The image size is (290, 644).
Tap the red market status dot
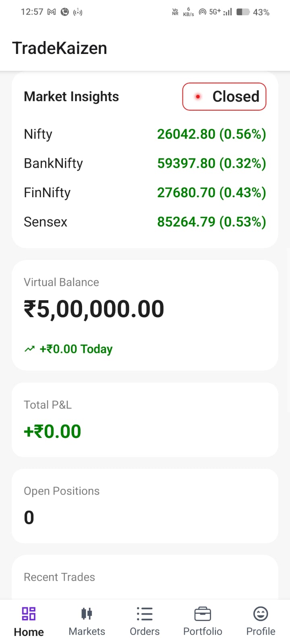(x=198, y=97)
